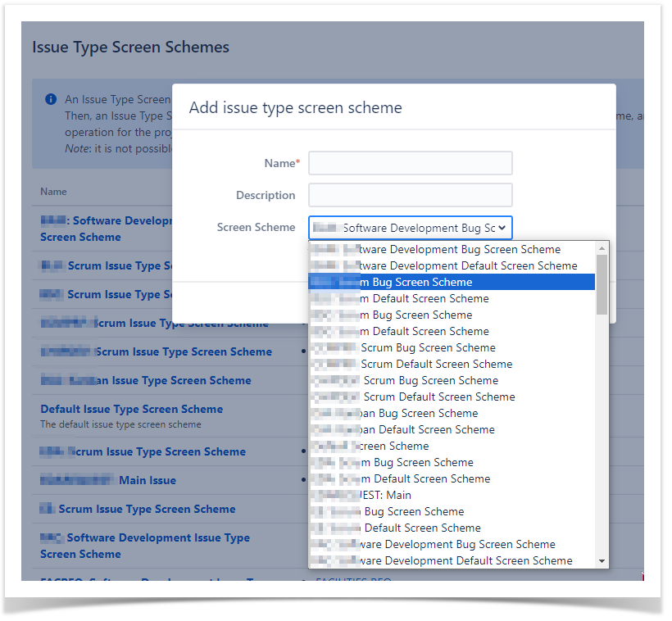Click the dropdown list's scroll up arrow
672x621 pixels.
pos(602,248)
